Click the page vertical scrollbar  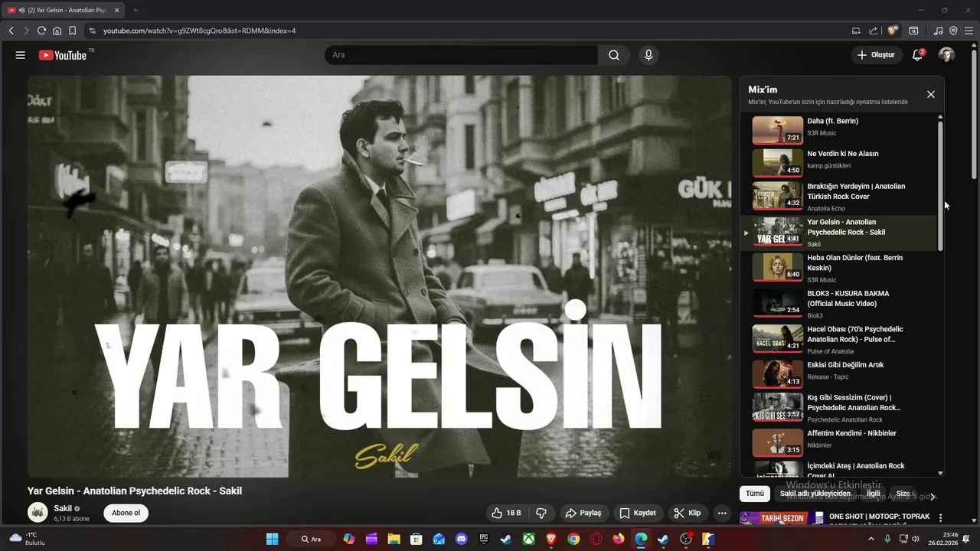(x=975, y=115)
